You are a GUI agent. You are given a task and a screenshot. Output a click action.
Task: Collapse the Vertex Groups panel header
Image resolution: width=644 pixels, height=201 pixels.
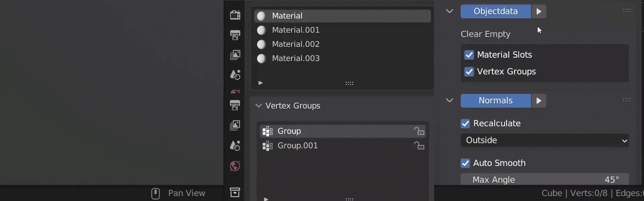click(259, 106)
